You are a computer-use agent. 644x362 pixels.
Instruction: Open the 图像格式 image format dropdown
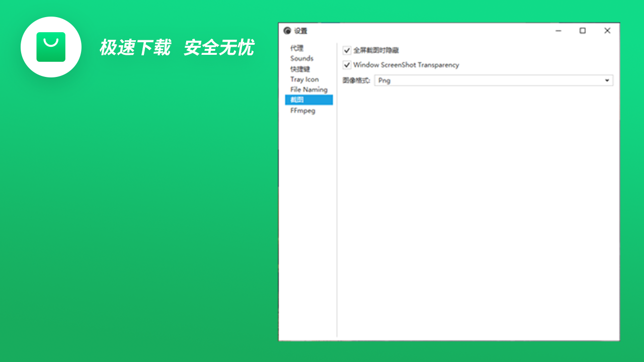point(493,80)
